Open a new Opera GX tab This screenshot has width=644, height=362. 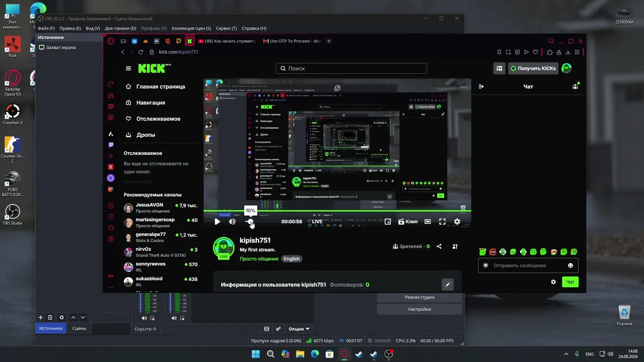tap(329, 41)
